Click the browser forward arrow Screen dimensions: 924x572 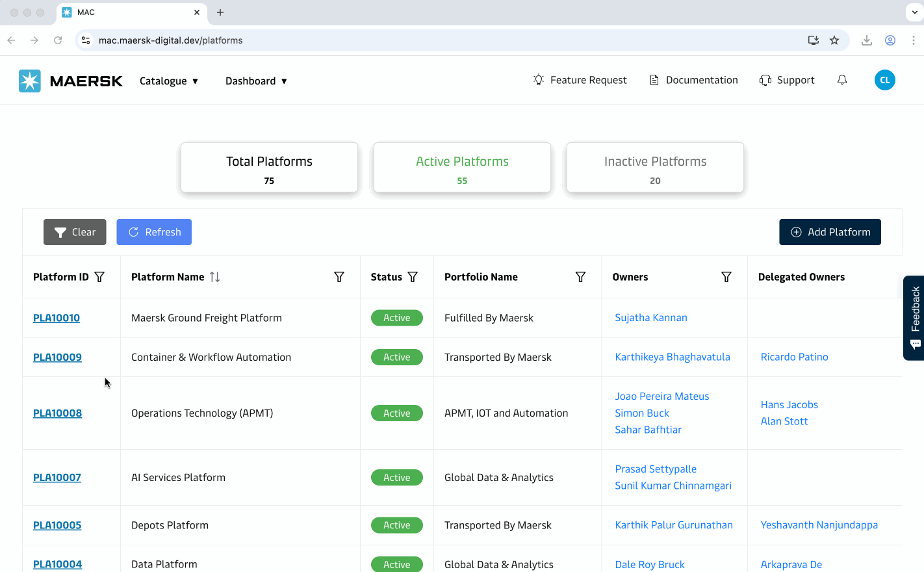(x=34, y=40)
